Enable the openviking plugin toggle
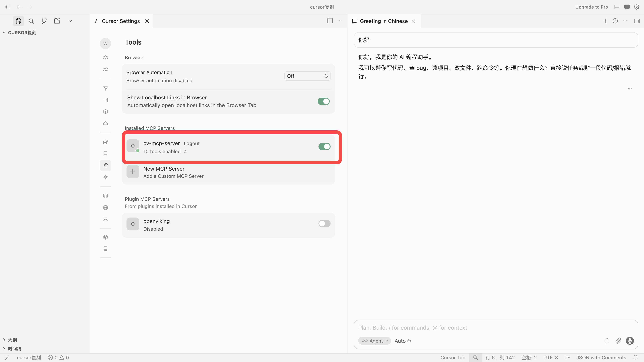Screen dimensions: 644x362 (x=325, y=223)
